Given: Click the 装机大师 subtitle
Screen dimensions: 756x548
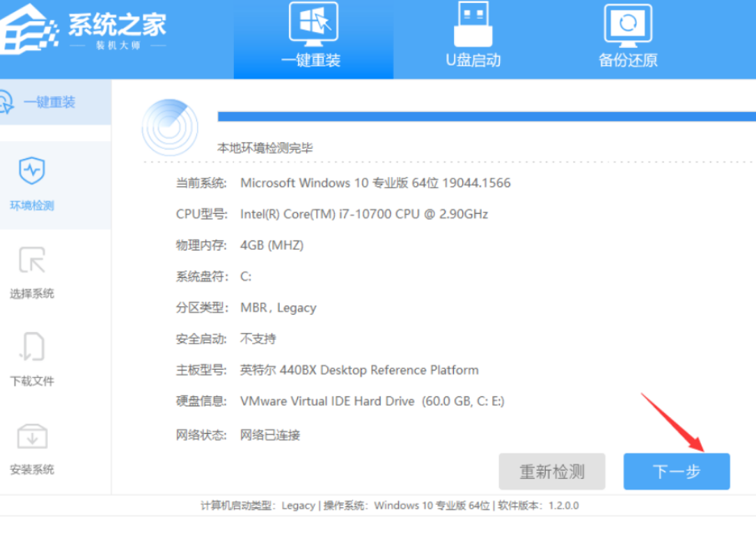Looking at the screenshot, I should pos(118,45).
